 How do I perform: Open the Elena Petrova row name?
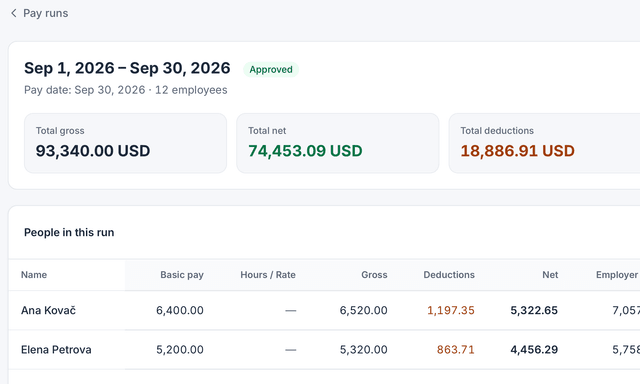[56, 350]
